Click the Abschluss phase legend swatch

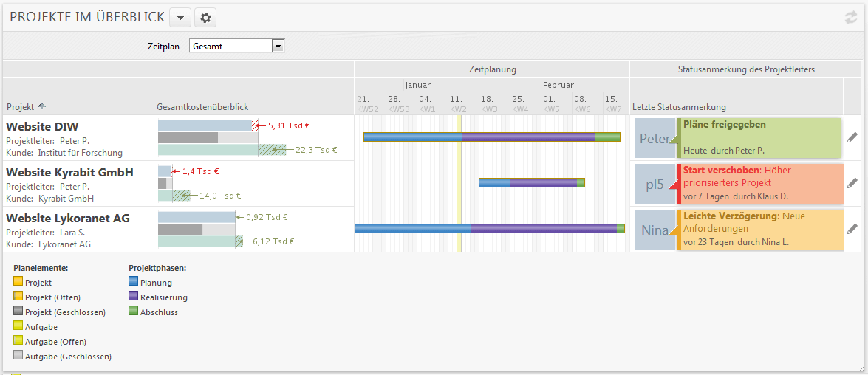point(134,312)
